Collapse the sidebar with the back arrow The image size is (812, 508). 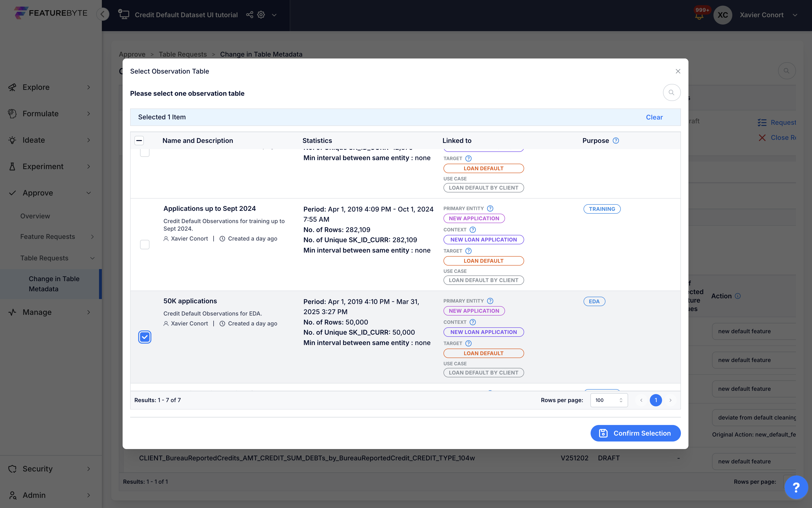coord(103,14)
